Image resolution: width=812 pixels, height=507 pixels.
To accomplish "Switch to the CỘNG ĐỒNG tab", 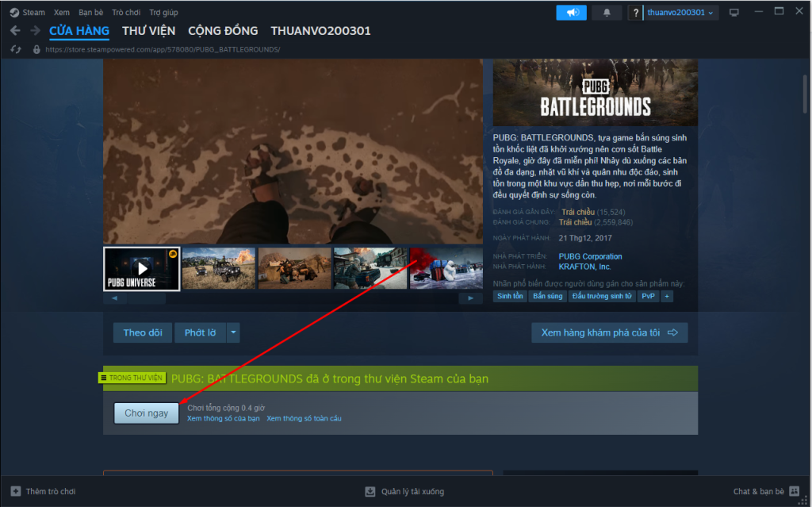I will [x=223, y=31].
